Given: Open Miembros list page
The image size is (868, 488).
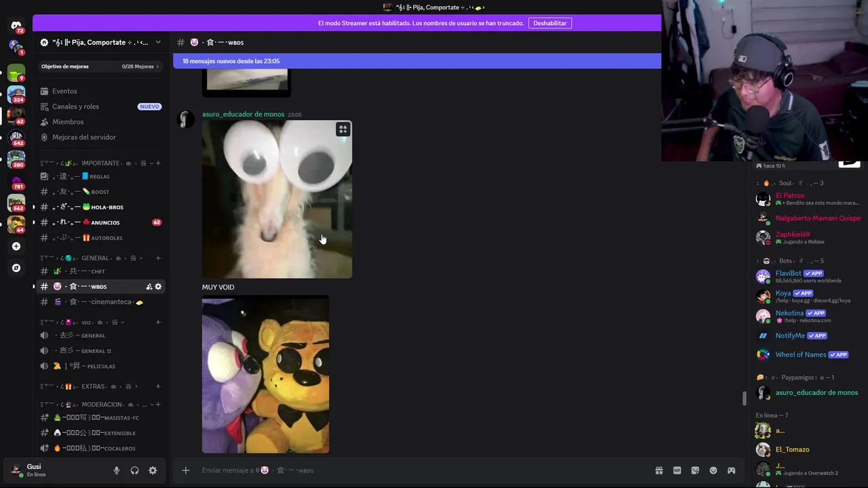Looking at the screenshot, I should pyautogui.click(x=100, y=122).
